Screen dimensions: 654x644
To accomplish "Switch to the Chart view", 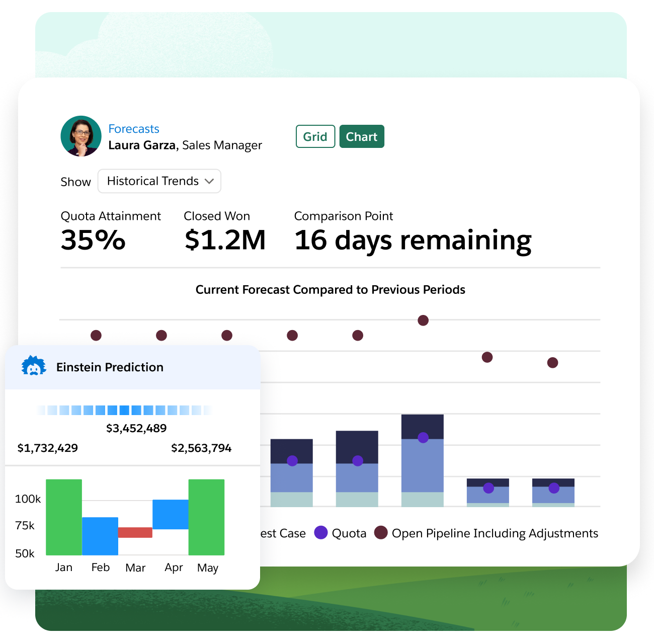I will (362, 136).
